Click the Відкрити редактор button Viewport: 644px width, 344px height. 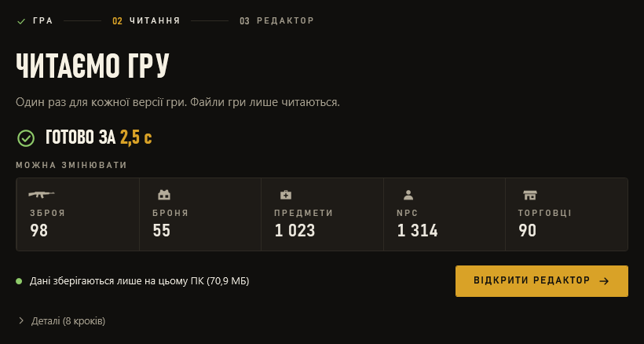pos(542,281)
